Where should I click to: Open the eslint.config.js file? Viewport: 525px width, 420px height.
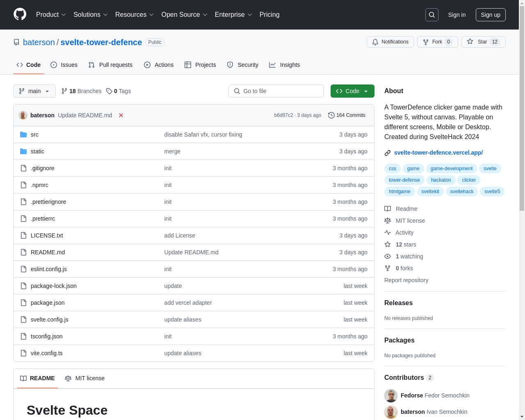click(49, 269)
